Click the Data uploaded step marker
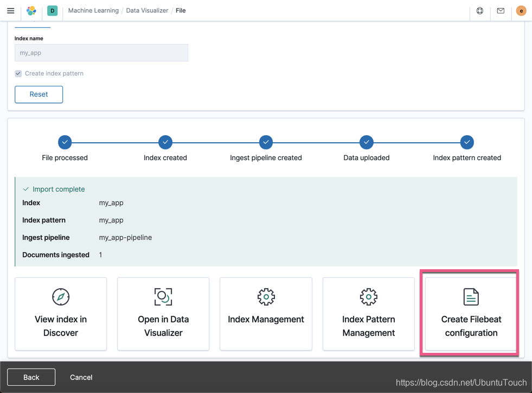Viewport: 532px width, 393px height. coord(367,142)
